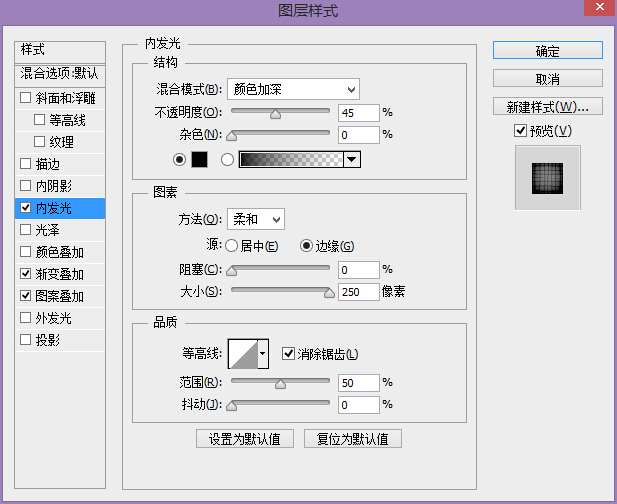617x504 pixels.
Task: Open the 内发光 settings entry
Action: click(x=54, y=208)
